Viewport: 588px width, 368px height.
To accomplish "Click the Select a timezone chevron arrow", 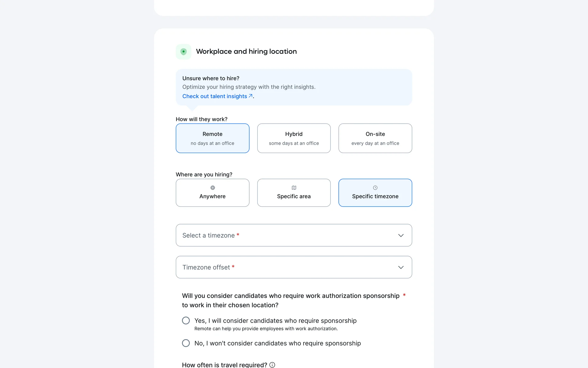I will coord(401,235).
